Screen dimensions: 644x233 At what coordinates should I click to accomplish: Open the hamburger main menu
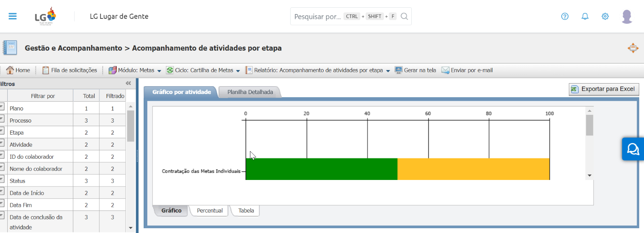[12, 16]
